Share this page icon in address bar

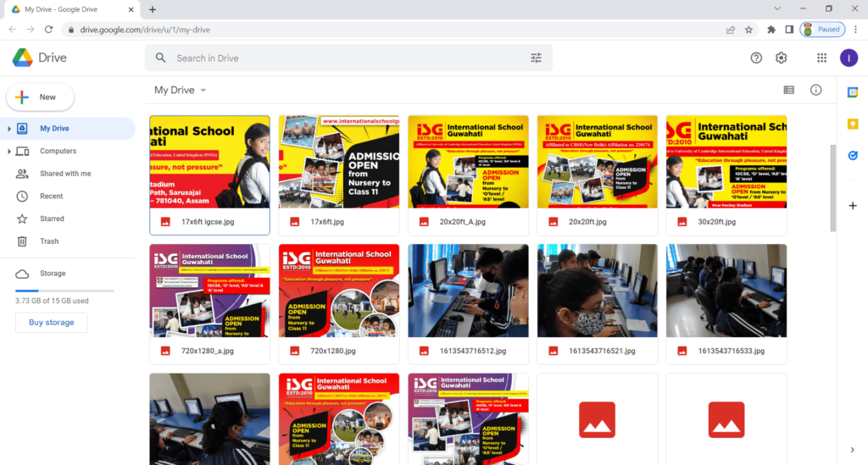pos(730,30)
